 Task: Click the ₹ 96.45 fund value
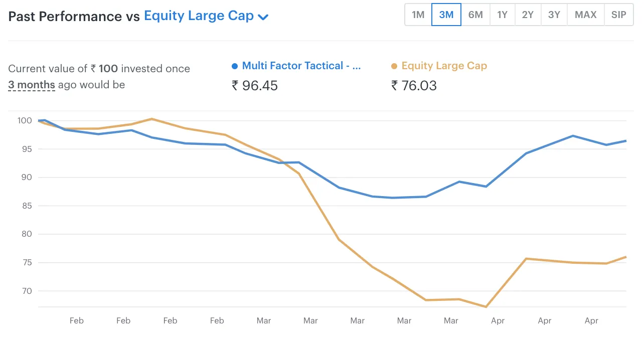pos(255,86)
